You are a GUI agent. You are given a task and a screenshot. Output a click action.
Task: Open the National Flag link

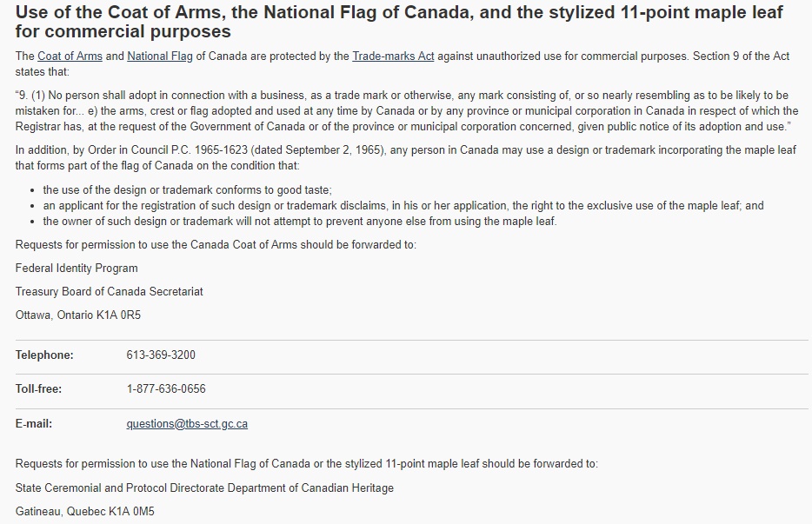coord(159,56)
